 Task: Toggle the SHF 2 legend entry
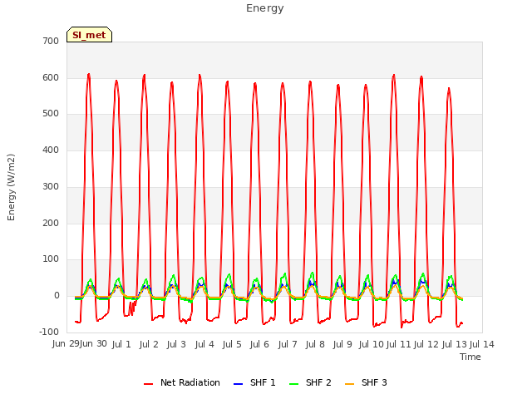point(310,382)
